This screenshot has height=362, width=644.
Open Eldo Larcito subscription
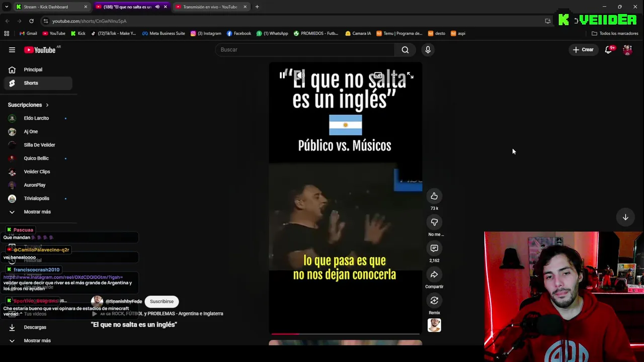[38, 118]
